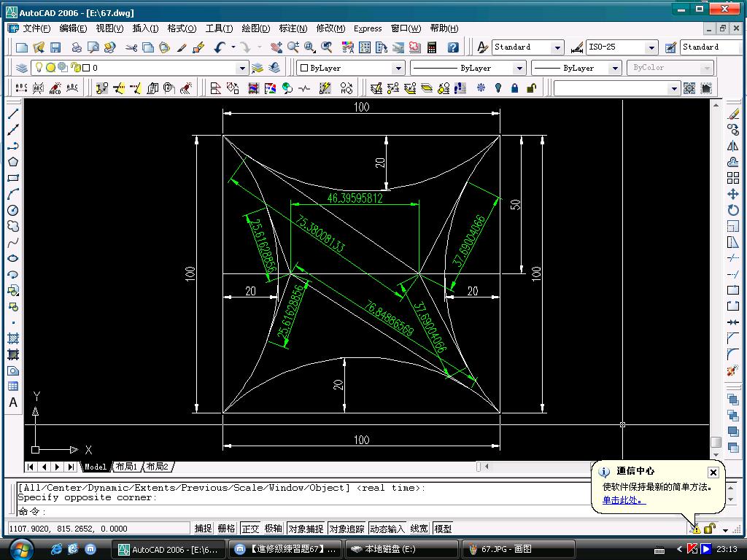Select the Array tool
The height and width of the screenshot is (560, 747).
[x=733, y=178]
